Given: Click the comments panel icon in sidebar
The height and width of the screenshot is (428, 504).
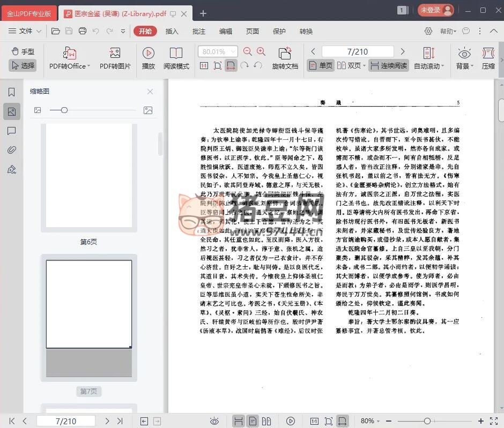Looking at the screenshot, I should coord(11,131).
